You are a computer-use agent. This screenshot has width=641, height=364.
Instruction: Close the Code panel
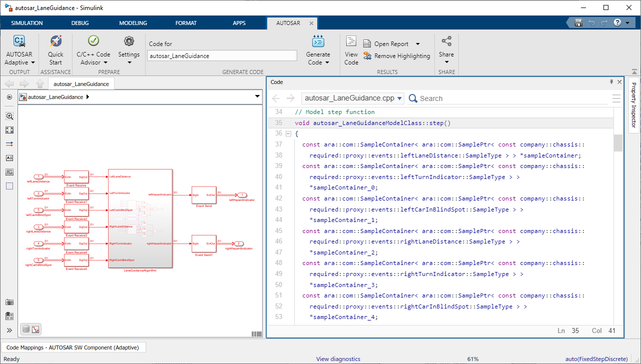(x=619, y=82)
